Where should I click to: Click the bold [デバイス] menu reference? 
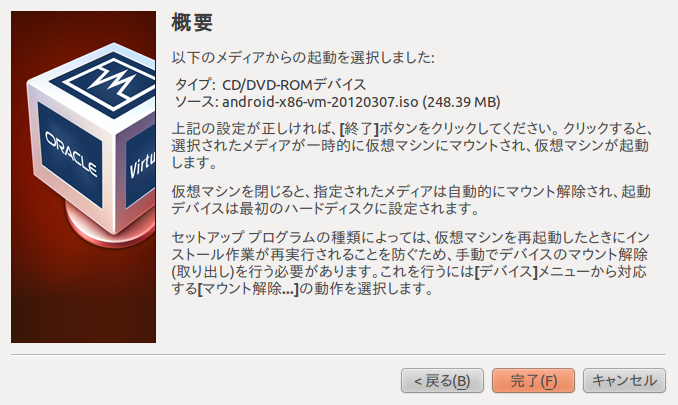[x=506, y=271]
